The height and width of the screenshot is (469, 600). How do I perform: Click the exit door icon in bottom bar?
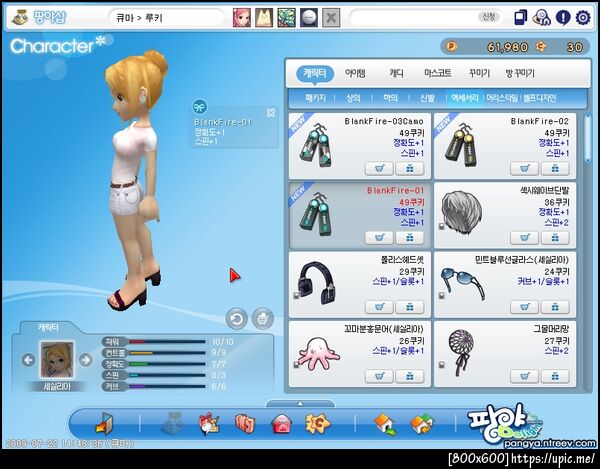coord(104,423)
